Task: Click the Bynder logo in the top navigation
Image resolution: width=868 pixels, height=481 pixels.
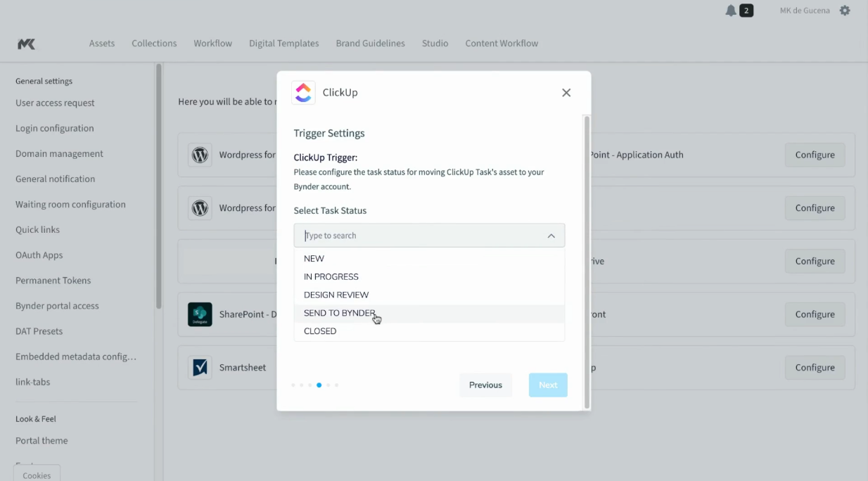Action: 26,43
